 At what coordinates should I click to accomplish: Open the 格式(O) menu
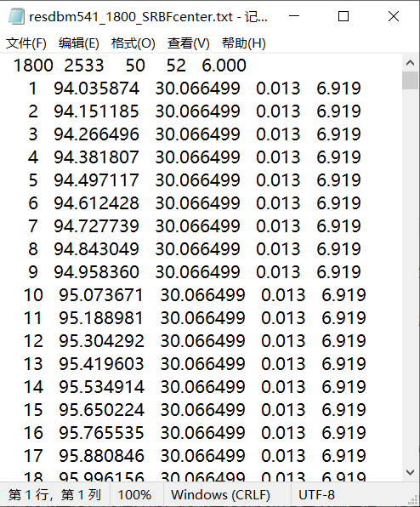pos(133,43)
